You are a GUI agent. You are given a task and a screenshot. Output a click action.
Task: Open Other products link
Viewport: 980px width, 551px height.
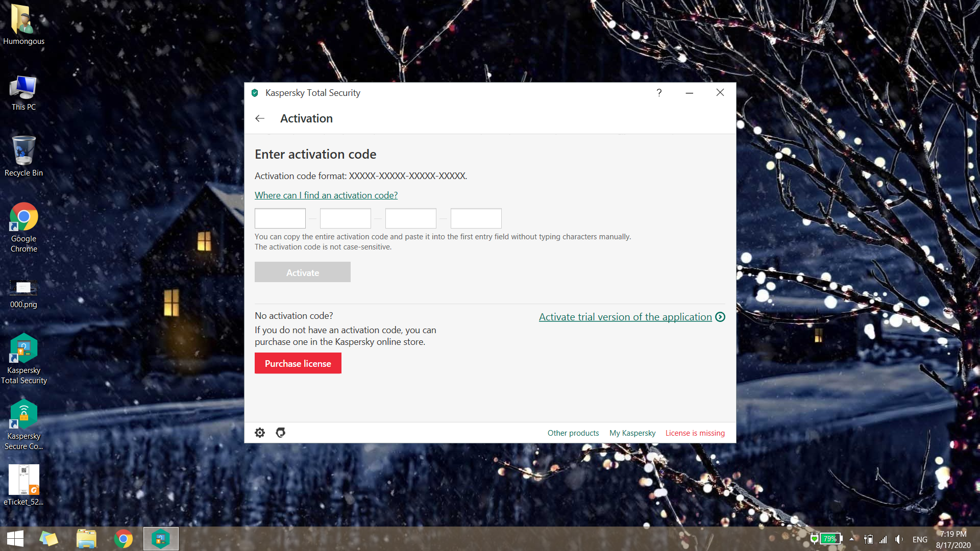[x=573, y=433]
